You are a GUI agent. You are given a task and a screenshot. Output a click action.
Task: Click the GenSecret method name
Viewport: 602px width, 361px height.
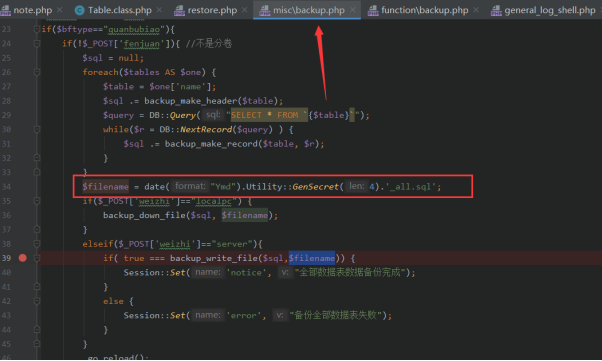[316, 187]
